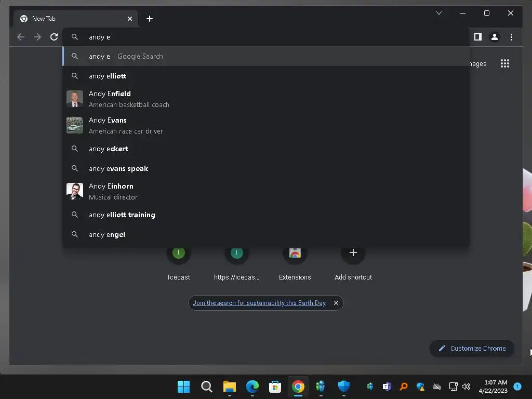The height and width of the screenshot is (399, 532).
Task: Open the Chrome three-dot menu
Action: [x=511, y=37]
